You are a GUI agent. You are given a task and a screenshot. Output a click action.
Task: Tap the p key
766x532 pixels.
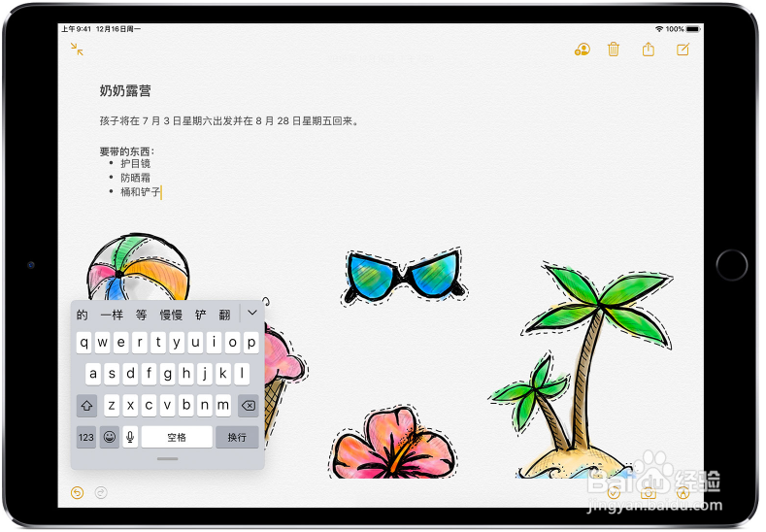click(251, 343)
